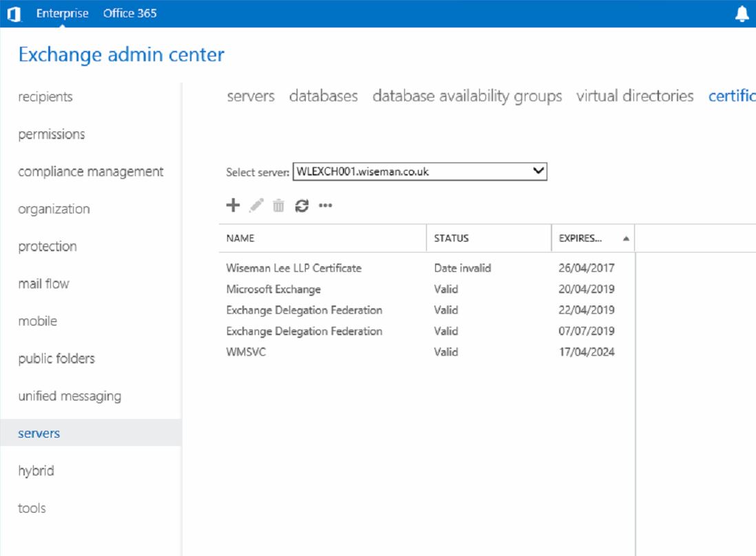
Task: Open the virtual directories tab
Action: click(634, 96)
